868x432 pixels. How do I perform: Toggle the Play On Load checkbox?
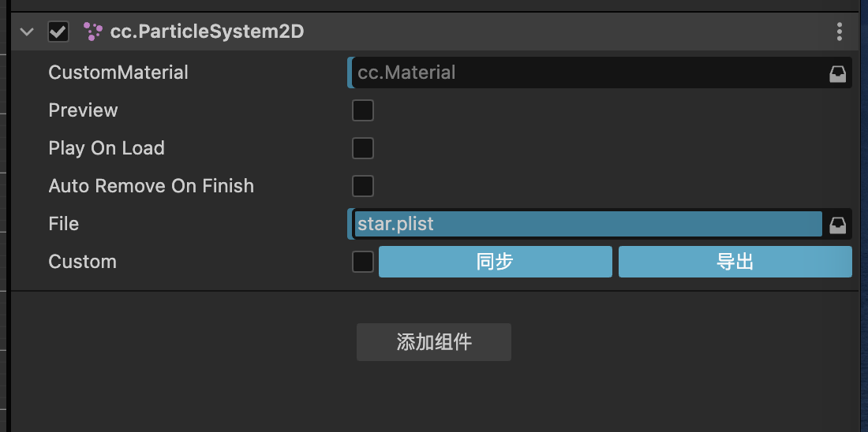point(363,148)
